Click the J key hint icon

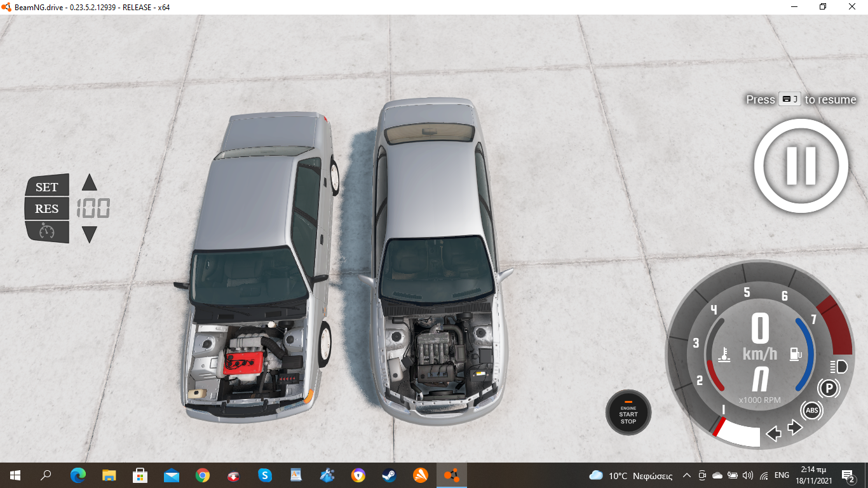coord(789,99)
